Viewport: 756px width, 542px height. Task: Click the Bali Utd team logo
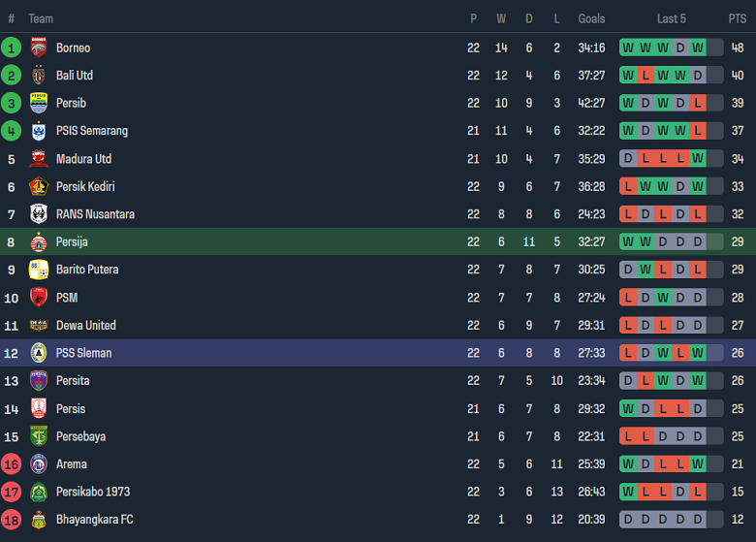tap(39, 76)
